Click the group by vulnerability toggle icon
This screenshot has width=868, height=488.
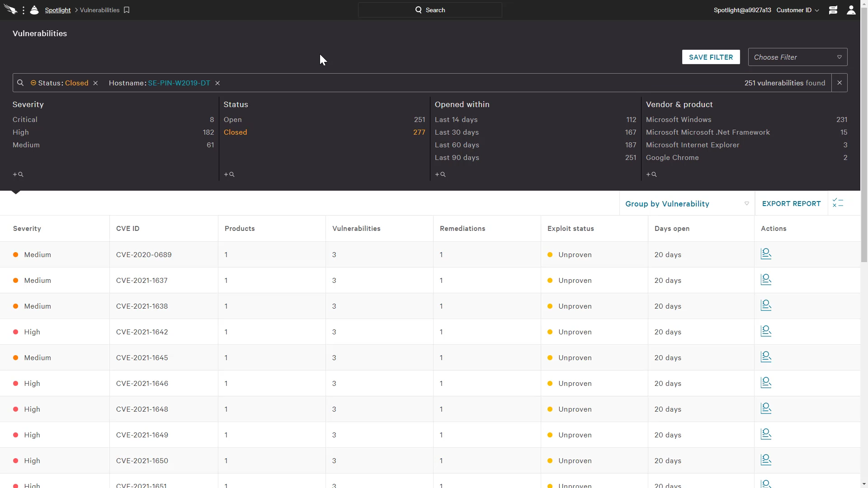tap(746, 204)
